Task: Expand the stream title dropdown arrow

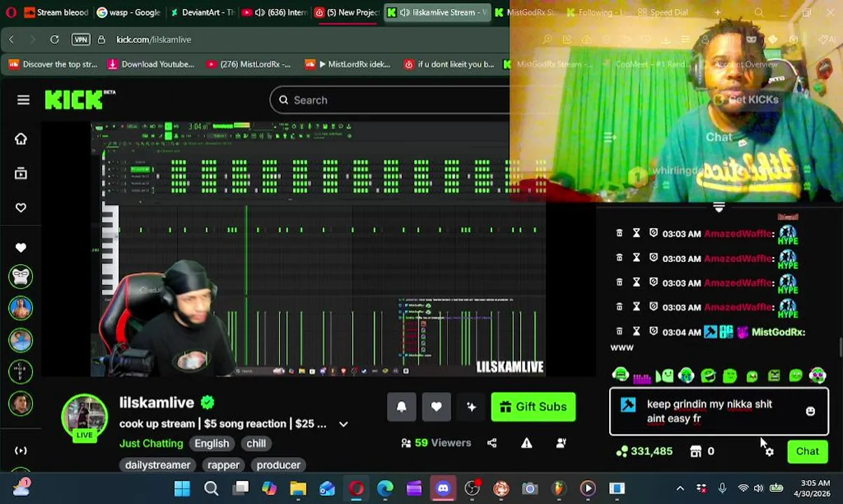Action: (343, 424)
